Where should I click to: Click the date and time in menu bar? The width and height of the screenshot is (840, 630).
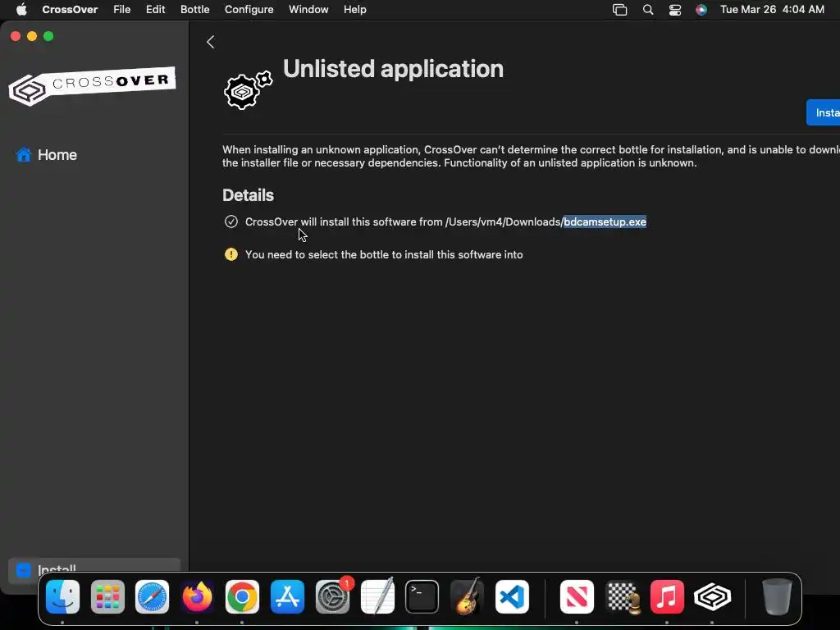[x=772, y=10]
